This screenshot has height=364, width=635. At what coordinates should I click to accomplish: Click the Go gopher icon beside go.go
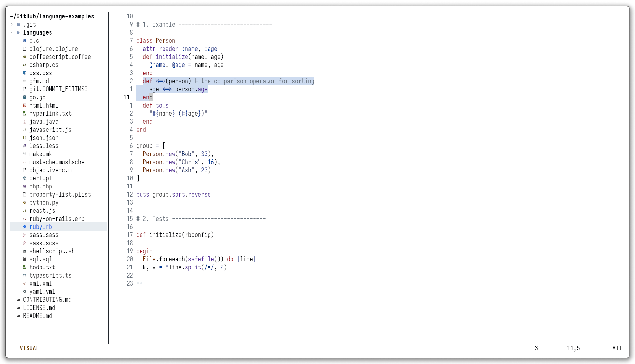pyautogui.click(x=25, y=97)
